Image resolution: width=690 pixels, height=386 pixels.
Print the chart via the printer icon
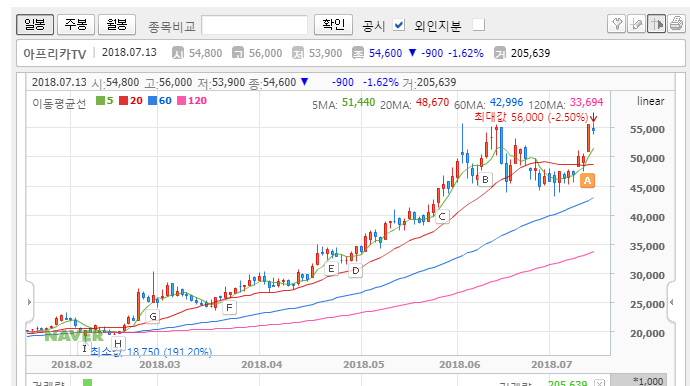[676, 24]
